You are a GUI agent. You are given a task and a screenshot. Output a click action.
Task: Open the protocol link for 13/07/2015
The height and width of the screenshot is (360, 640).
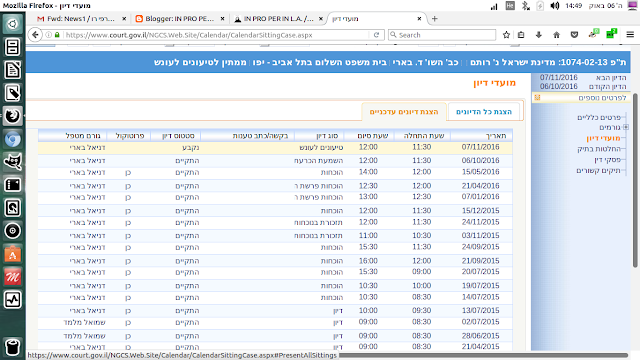(128, 311)
